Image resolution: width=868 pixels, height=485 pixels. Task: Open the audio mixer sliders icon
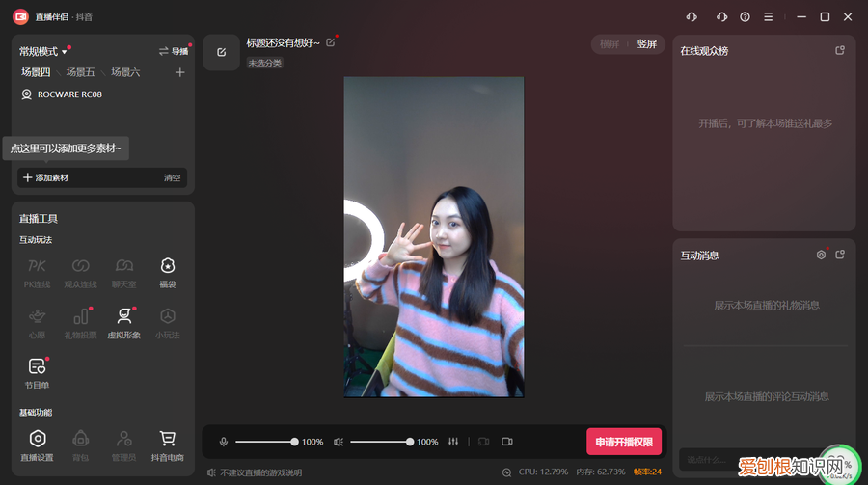453,442
